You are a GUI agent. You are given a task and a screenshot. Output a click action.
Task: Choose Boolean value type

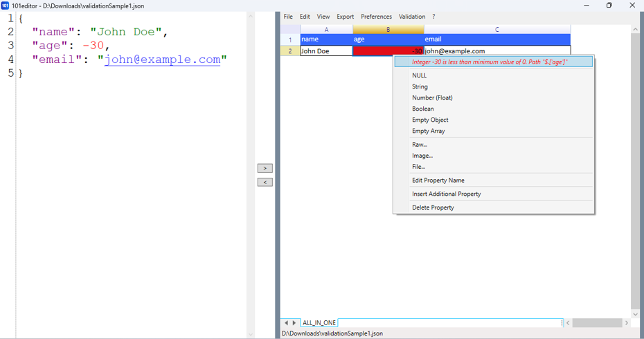point(493,109)
